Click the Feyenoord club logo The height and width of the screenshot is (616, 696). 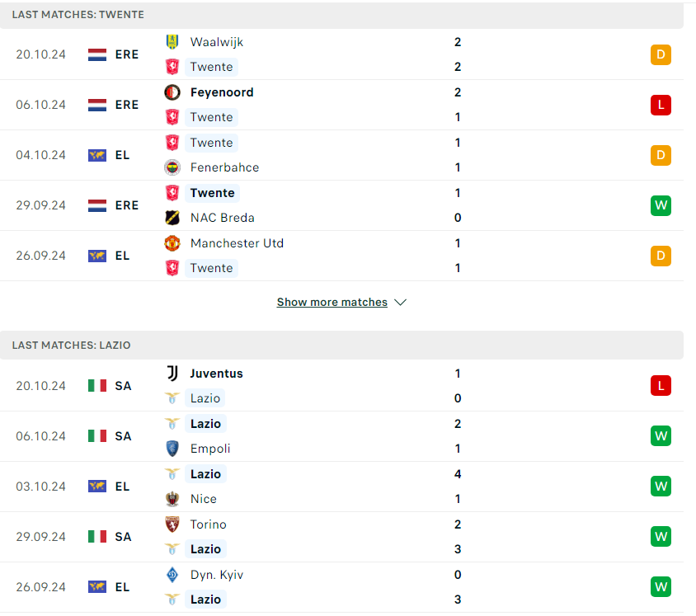(x=172, y=92)
